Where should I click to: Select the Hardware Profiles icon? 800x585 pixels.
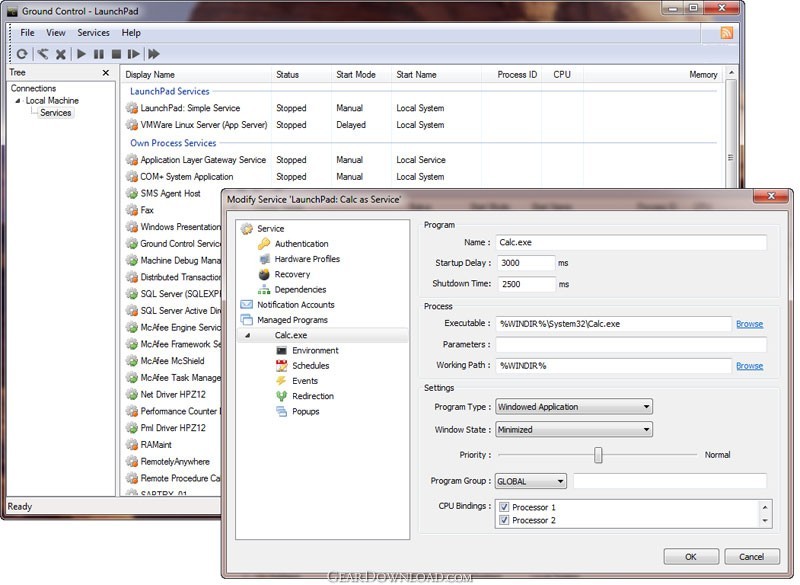[264, 259]
